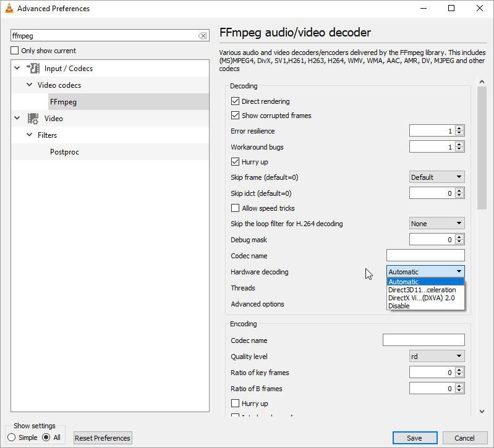The image size is (494, 448).
Task: Open the Skip frame dropdown
Action: click(x=437, y=177)
